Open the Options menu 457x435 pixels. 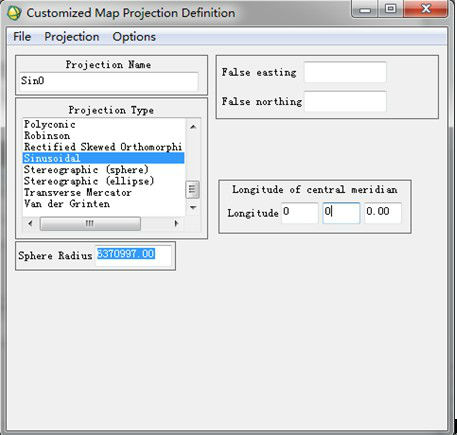(x=134, y=37)
